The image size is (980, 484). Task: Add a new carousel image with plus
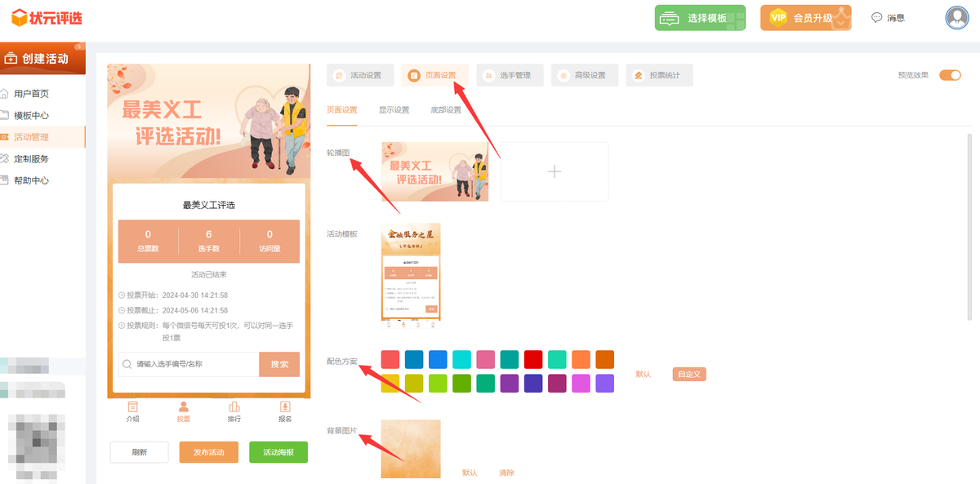[x=554, y=171]
